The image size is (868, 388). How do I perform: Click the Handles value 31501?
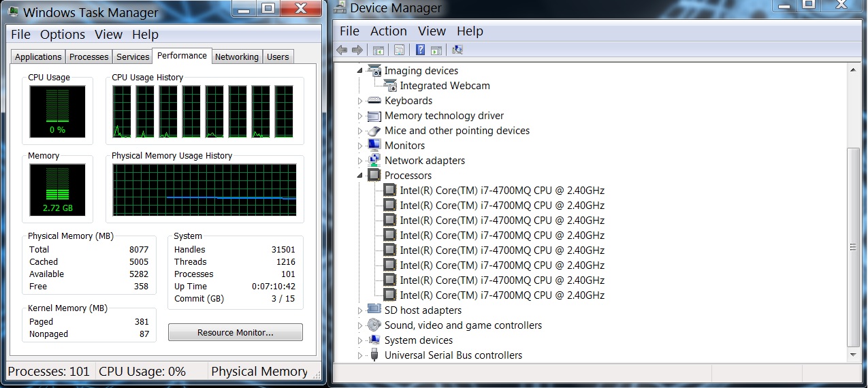click(x=283, y=250)
